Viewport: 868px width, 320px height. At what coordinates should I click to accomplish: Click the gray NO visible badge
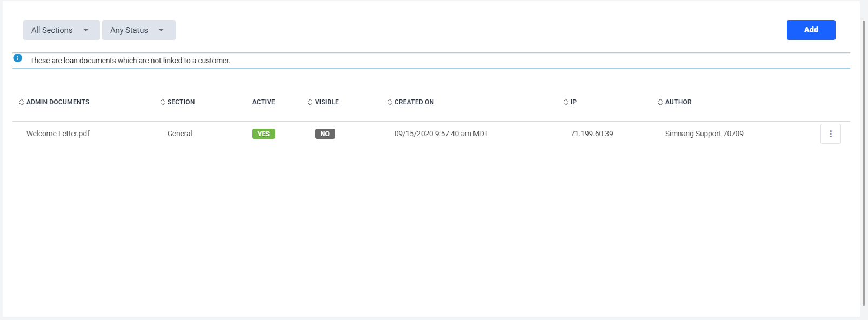point(325,134)
